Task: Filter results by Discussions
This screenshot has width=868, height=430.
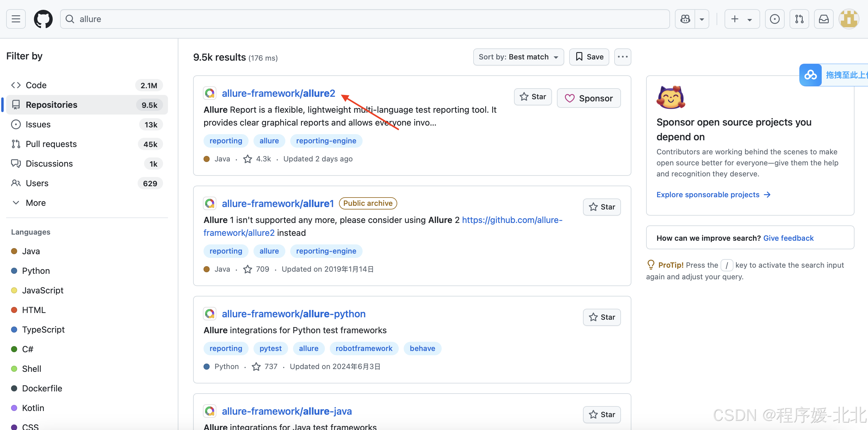Action: tap(87, 164)
